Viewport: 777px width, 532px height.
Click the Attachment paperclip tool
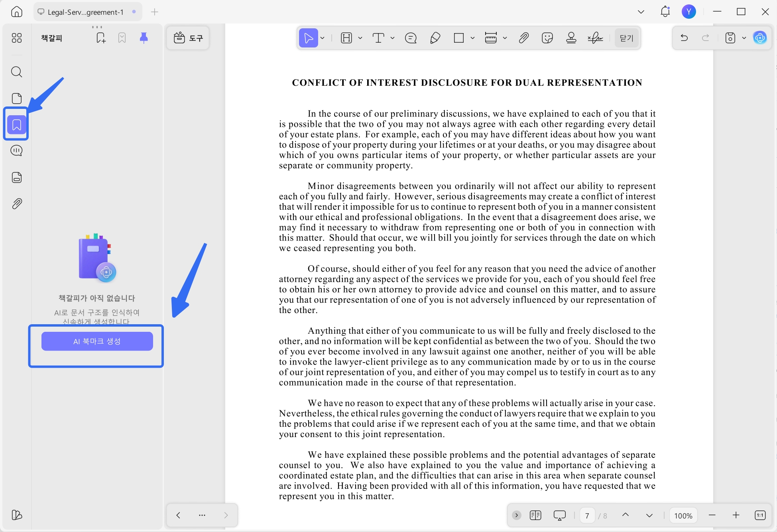pyautogui.click(x=523, y=38)
